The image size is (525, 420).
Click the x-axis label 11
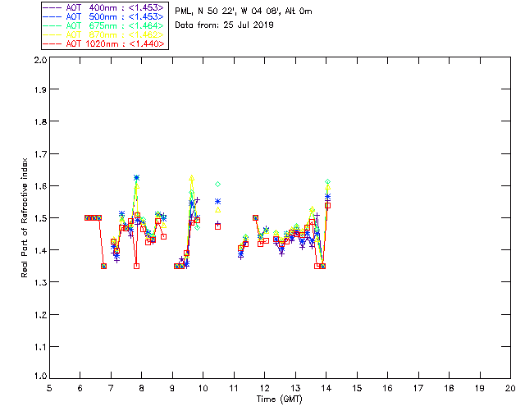point(234,388)
